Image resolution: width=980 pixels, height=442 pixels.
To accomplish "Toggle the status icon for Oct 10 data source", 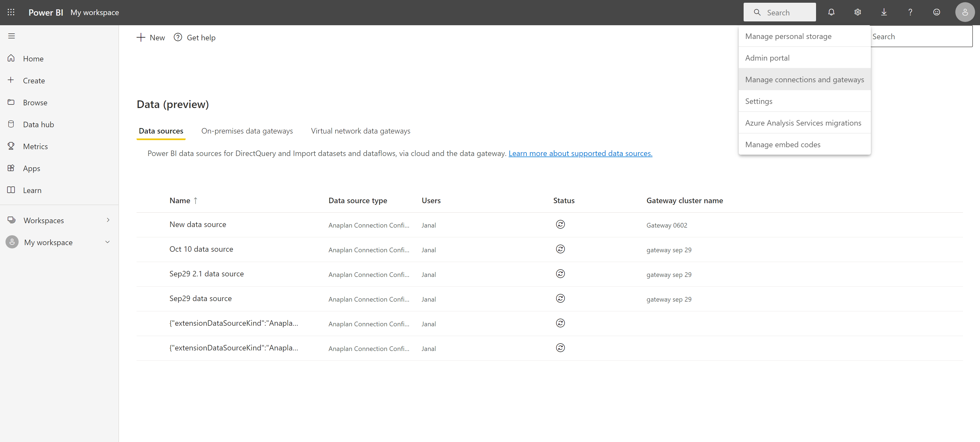I will tap(560, 249).
